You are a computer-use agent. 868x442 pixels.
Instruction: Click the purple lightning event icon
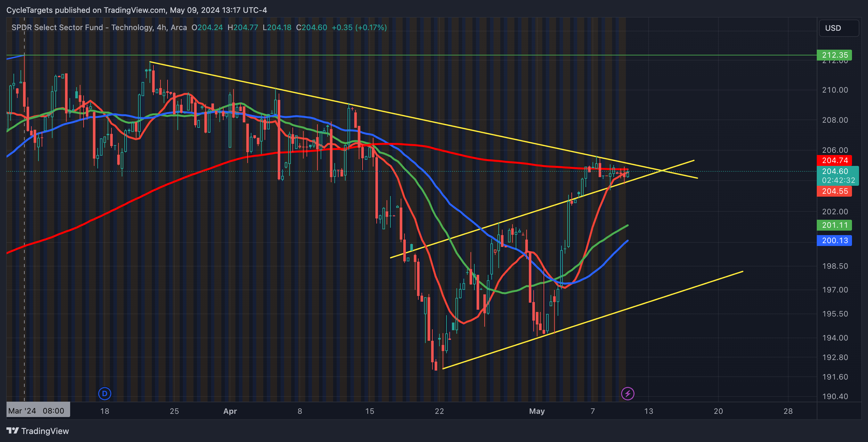[x=627, y=394]
